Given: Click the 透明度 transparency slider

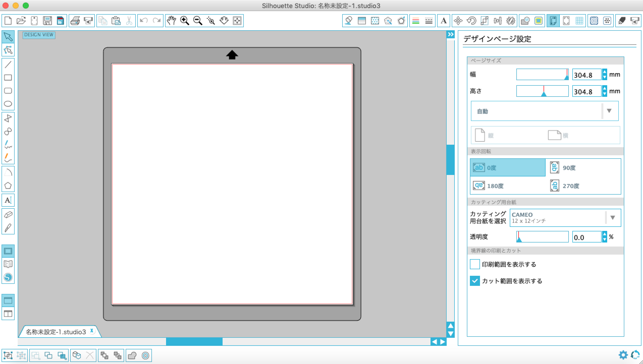Looking at the screenshot, I should click(542, 237).
